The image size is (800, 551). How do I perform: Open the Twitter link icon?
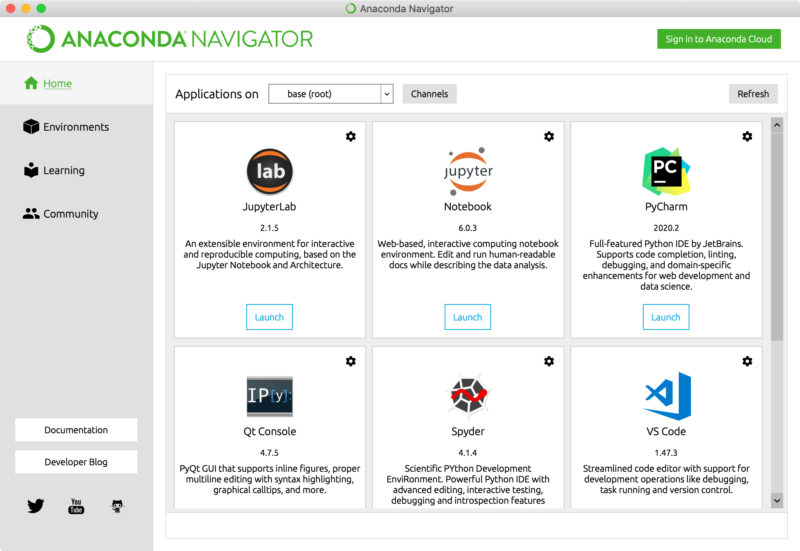[36, 506]
